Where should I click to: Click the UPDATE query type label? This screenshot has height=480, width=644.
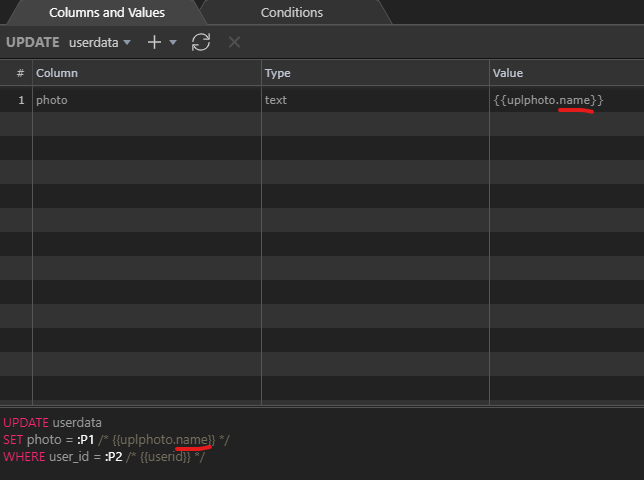point(33,43)
